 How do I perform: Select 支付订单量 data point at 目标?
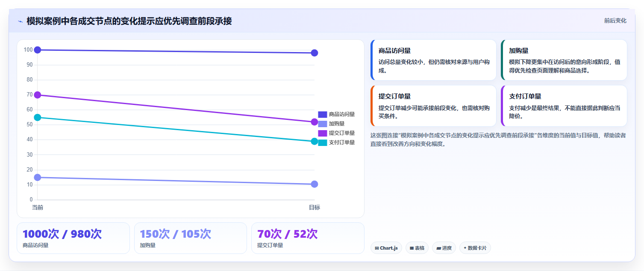click(315, 141)
